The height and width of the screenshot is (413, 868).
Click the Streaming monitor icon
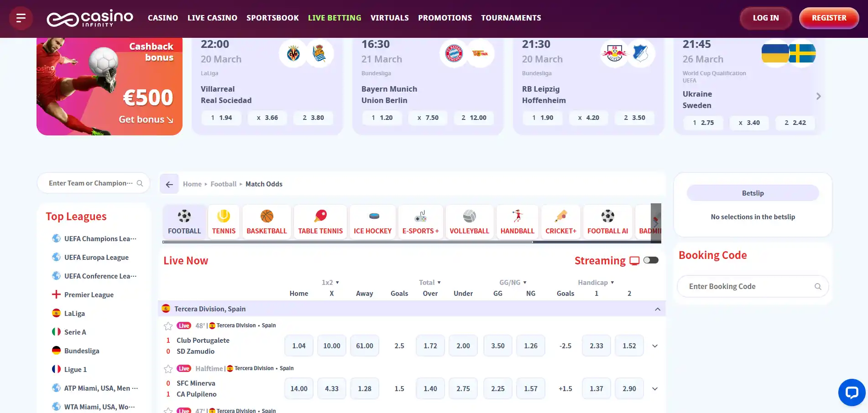click(x=634, y=261)
